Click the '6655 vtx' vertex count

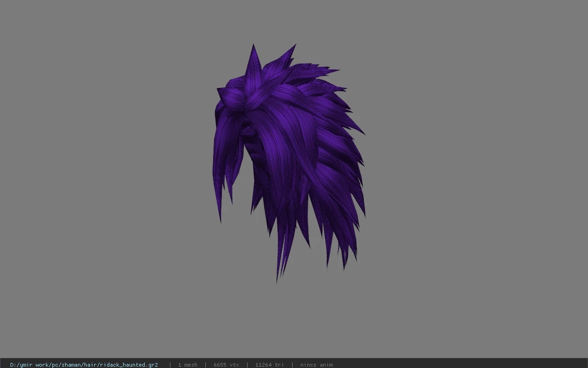click(226, 365)
